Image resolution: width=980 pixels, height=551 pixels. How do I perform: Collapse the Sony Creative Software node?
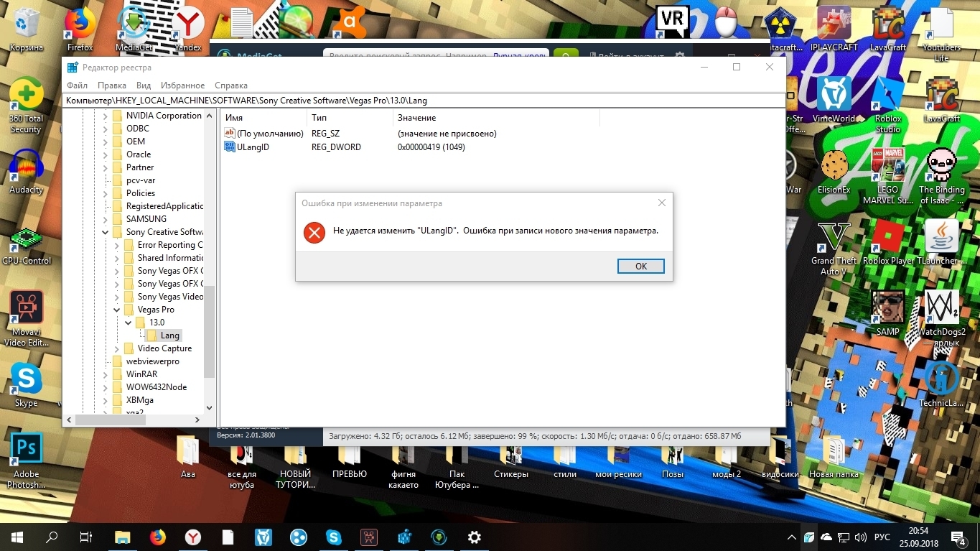[105, 231]
